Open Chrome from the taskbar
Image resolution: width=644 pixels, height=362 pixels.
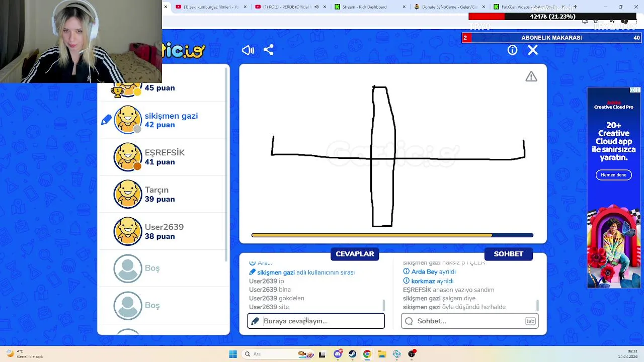pos(367,354)
